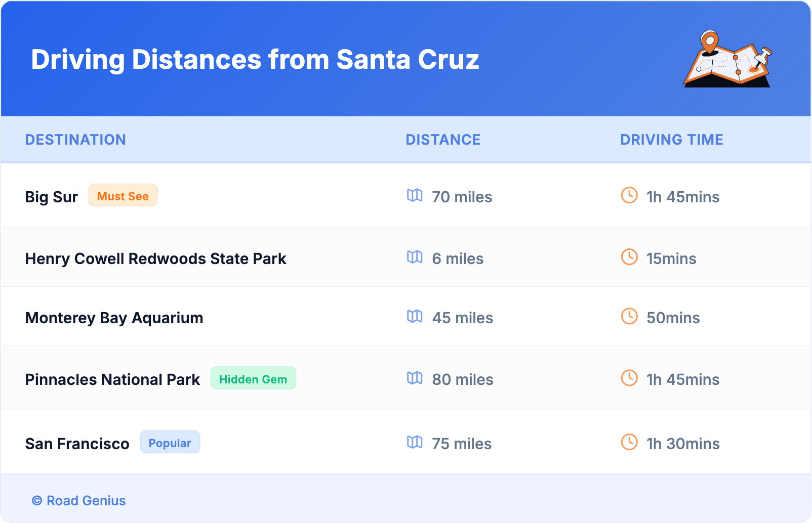Select the Hidden Gem badge
Viewport: 812px width, 523px height.
tap(253, 379)
